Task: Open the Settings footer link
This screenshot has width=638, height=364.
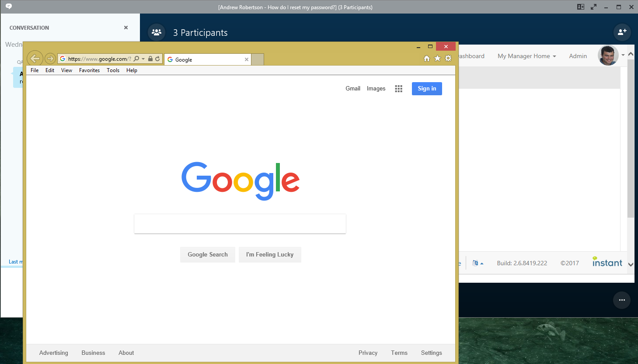Action: [432, 353]
